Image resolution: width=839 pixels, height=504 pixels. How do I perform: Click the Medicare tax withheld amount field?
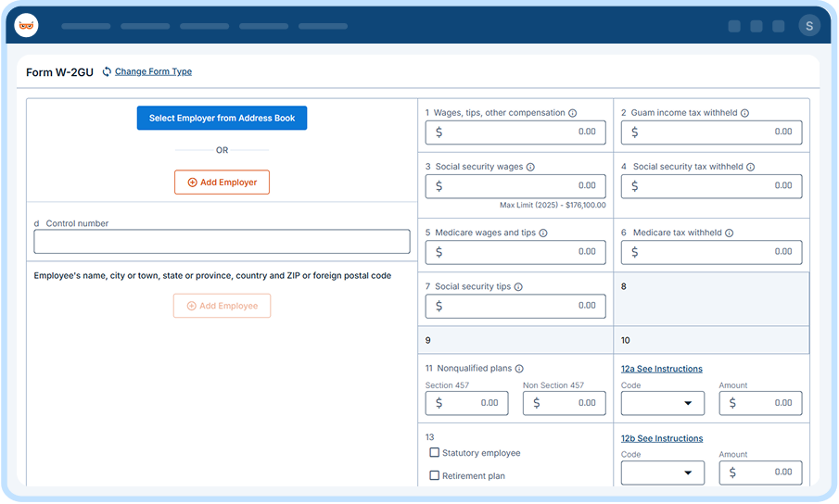click(x=712, y=252)
